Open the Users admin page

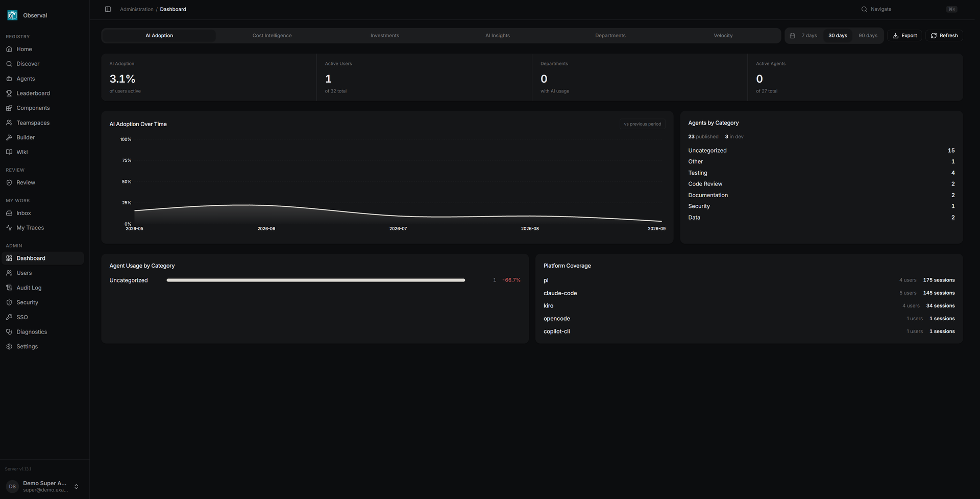coord(43,273)
